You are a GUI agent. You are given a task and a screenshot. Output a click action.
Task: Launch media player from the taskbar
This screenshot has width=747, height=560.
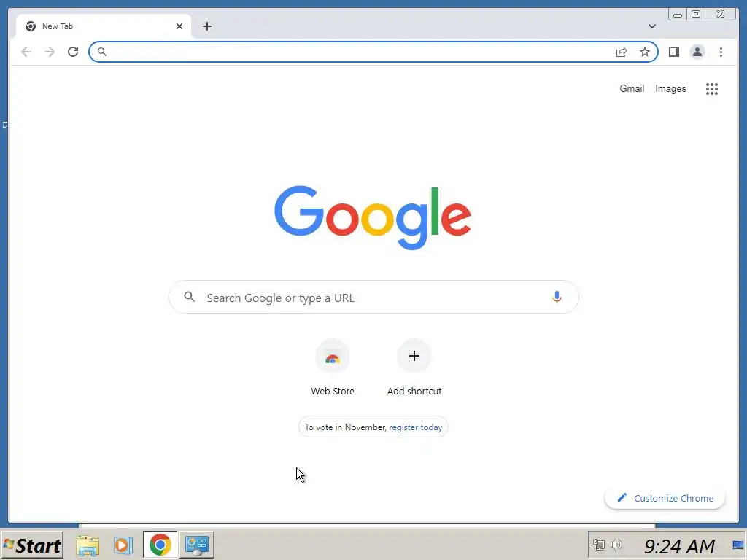pos(123,545)
